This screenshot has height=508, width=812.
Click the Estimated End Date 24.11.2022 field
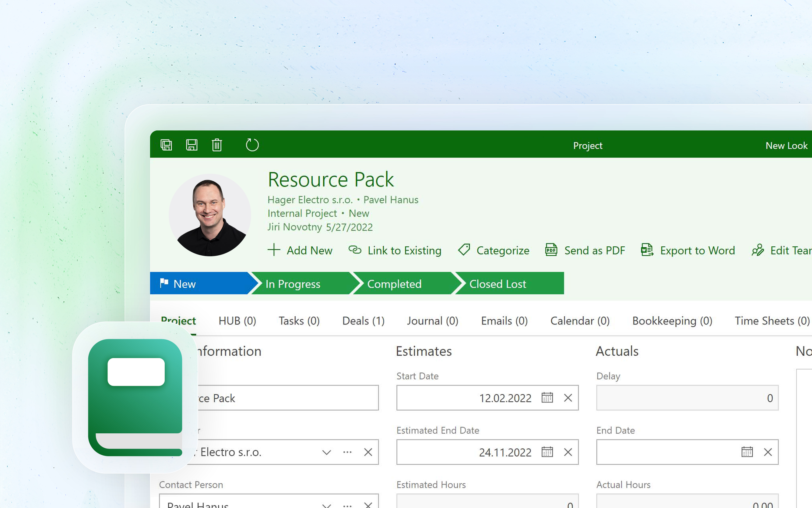point(487,452)
